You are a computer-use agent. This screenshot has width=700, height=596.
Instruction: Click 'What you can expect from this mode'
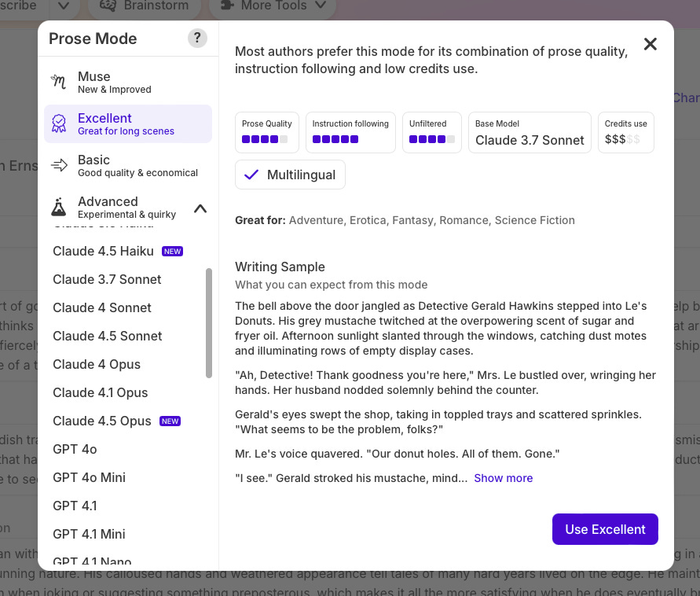(x=332, y=285)
